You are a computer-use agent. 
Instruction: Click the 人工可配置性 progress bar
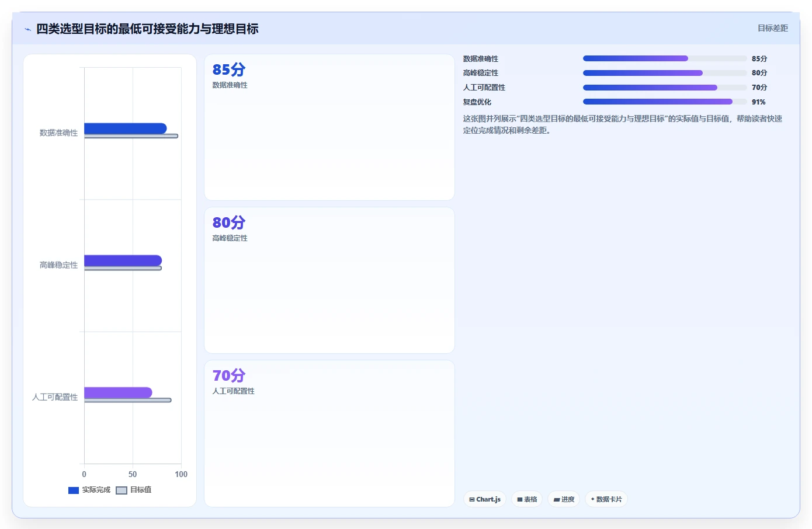[x=665, y=88]
